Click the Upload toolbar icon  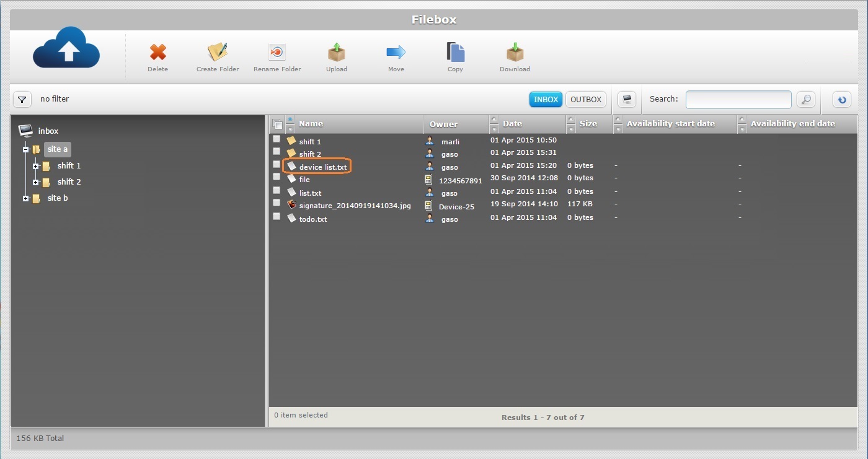(x=337, y=52)
